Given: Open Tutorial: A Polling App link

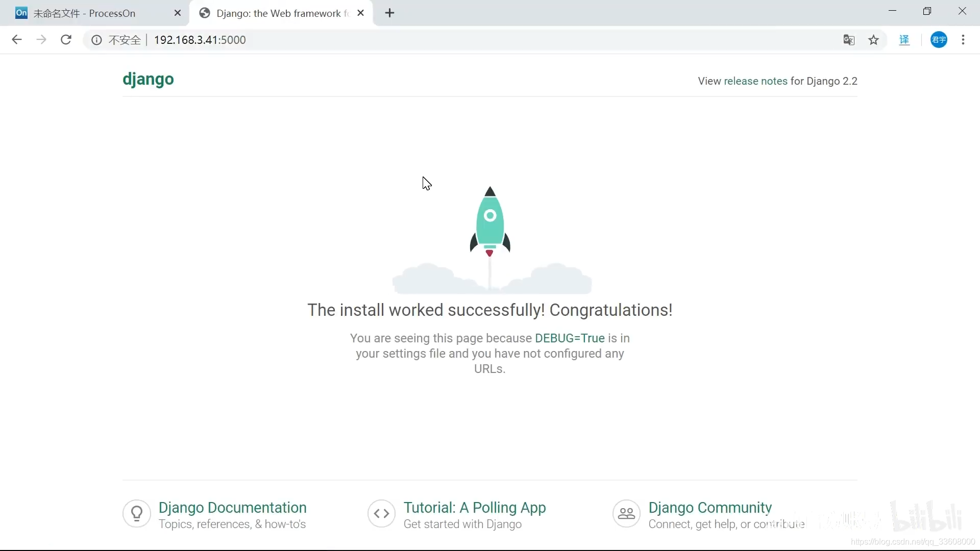Looking at the screenshot, I should click(475, 508).
